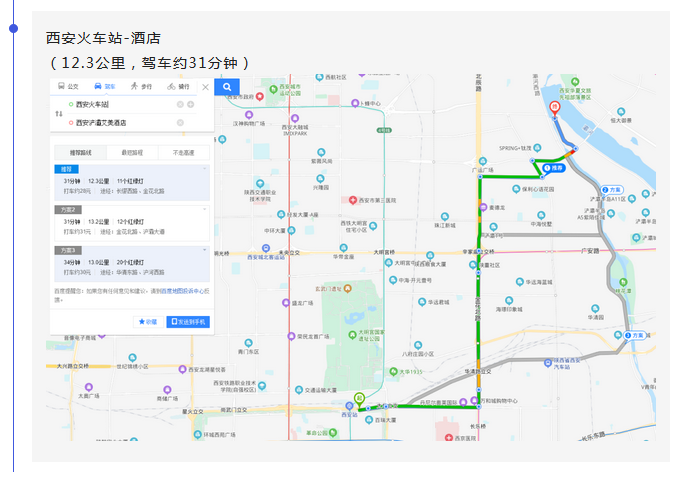Viewport: 680px width, 478px height.
Task: Click the 珠江新城 residence icon
Action: click(x=445, y=216)
